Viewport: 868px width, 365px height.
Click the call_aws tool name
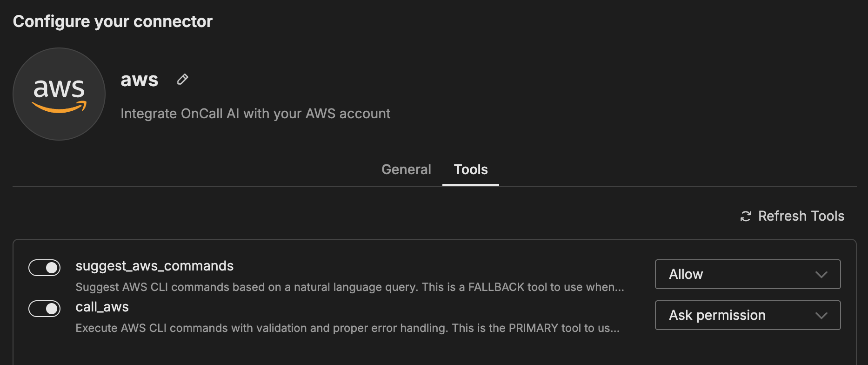[102, 307]
